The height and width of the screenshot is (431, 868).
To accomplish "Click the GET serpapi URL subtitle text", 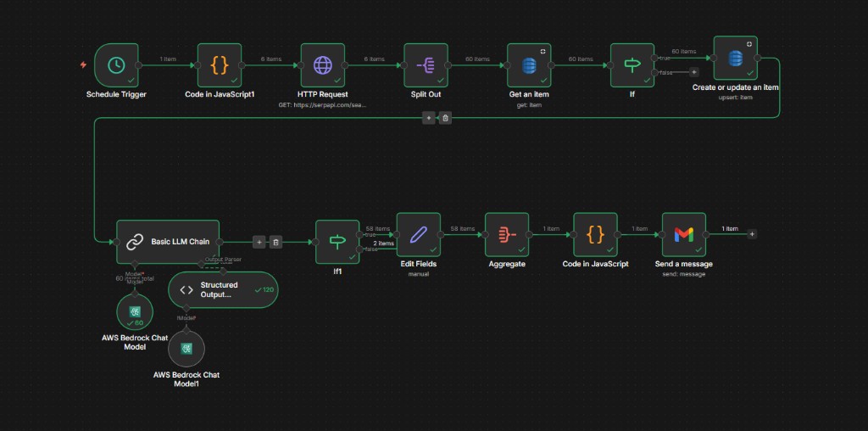I will pyautogui.click(x=323, y=104).
